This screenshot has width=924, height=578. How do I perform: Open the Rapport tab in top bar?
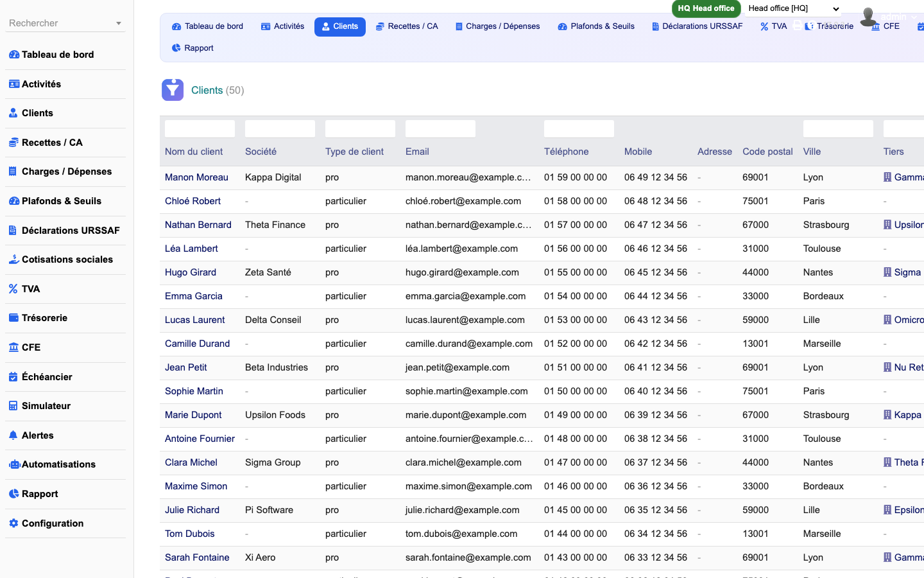click(193, 48)
